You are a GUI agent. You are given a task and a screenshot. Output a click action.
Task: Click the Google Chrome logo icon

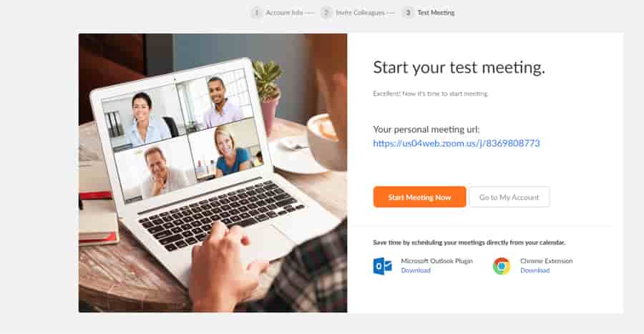[x=502, y=266]
